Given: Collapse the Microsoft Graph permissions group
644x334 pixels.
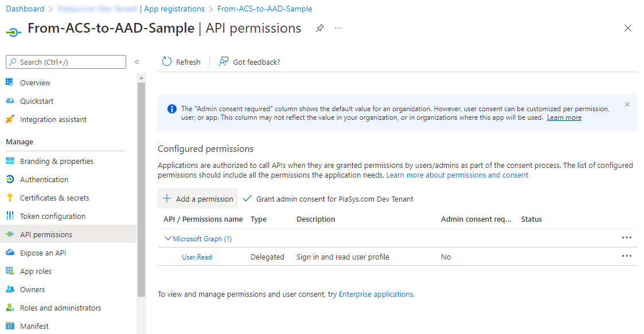Looking at the screenshot, I should [167, 238].
